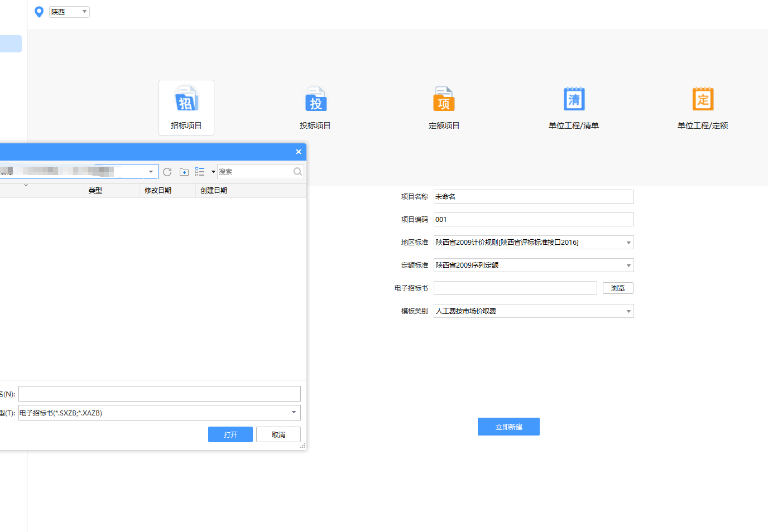
Task: Select the 定额项目 icon
Action: coord(444,107)
